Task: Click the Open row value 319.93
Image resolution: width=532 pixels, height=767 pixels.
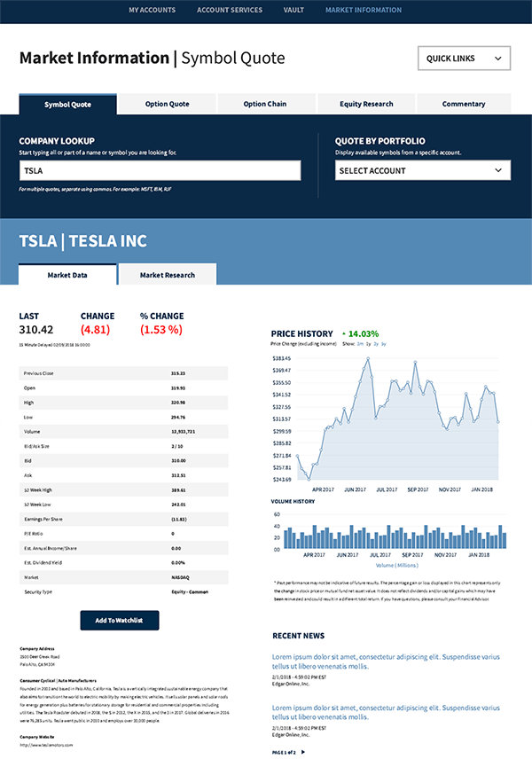Action: (x=178, y=387)
